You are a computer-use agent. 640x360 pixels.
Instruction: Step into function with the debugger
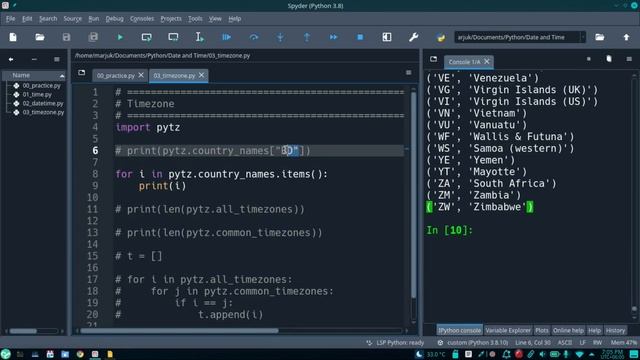pyautogui.click(x=280, y=37)
